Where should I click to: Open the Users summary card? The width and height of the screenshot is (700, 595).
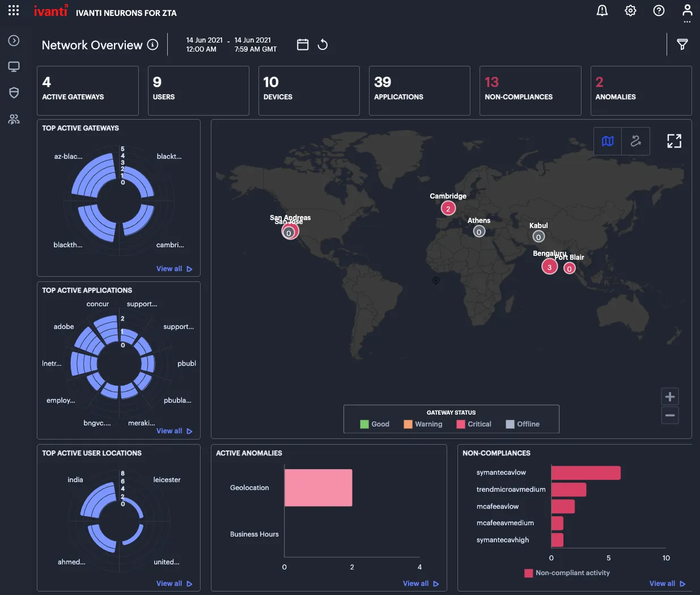(198, 91)
